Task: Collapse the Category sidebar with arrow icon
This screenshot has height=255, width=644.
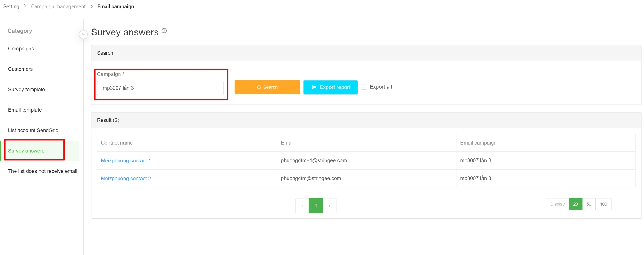Action: 83,34
